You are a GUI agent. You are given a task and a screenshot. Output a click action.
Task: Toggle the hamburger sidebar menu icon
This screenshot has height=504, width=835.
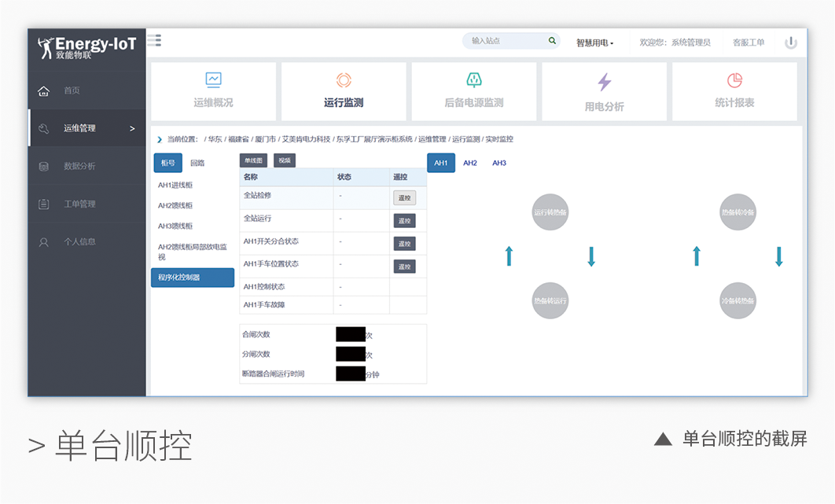coord(154,40)
